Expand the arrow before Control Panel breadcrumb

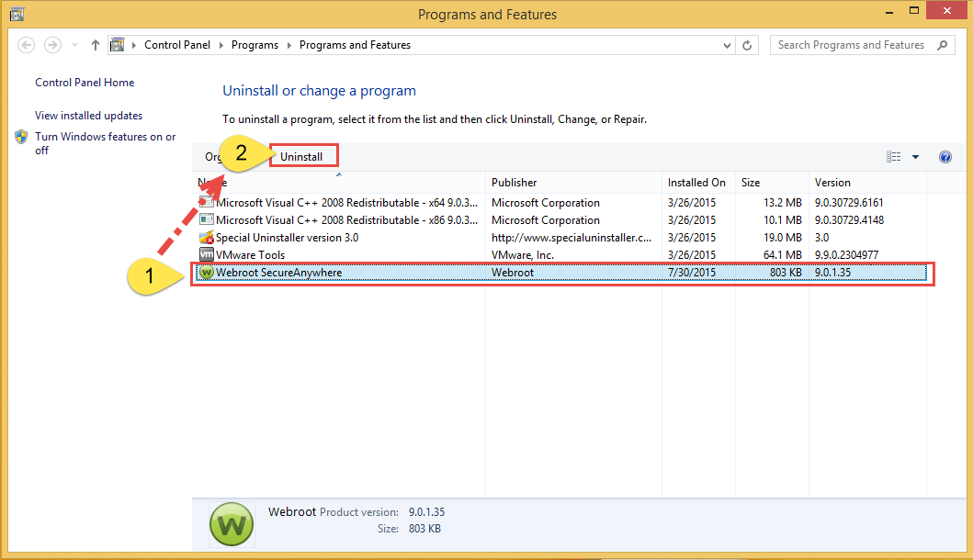pos(134,45)
